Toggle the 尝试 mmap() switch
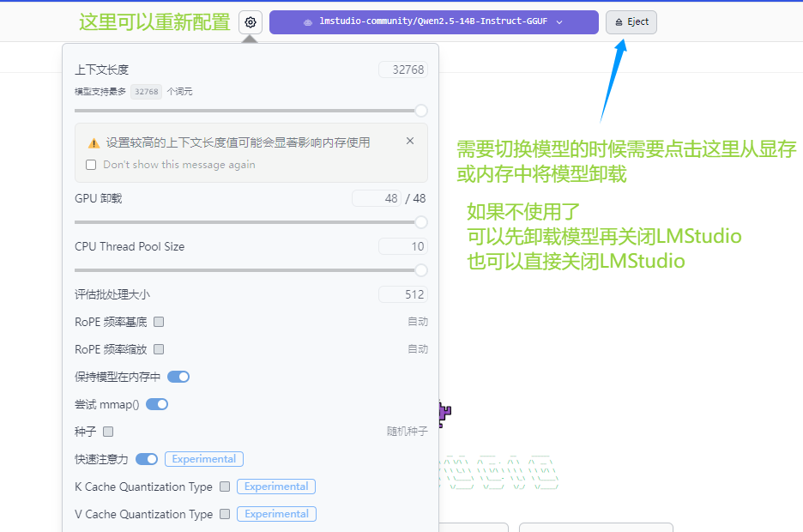The height and width of the screenshot is (532, 803). click(x=157, y=404)
